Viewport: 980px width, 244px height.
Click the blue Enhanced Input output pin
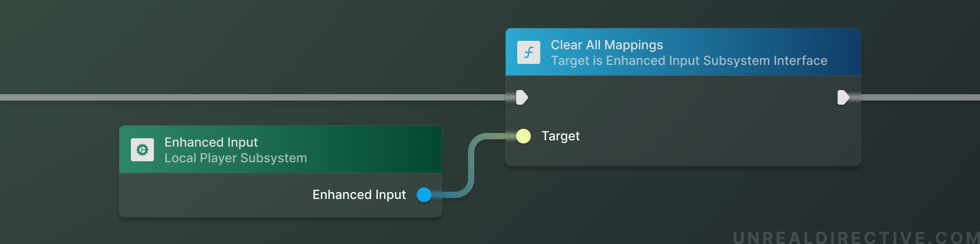tap(424, 195)
